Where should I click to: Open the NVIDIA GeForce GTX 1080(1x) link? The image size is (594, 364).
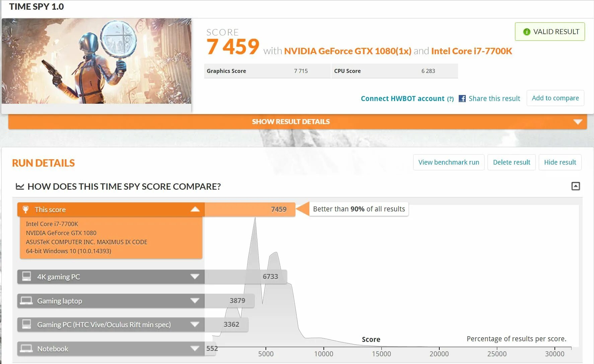[x=348, y=51]
